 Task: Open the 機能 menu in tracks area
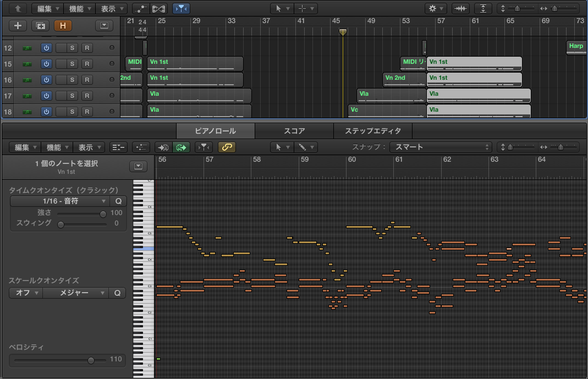pos(80,8)
